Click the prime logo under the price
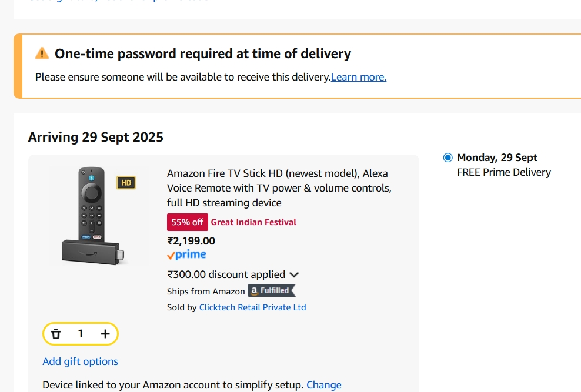This screenshot has width=581, height=392. click(x=186, y=254)
